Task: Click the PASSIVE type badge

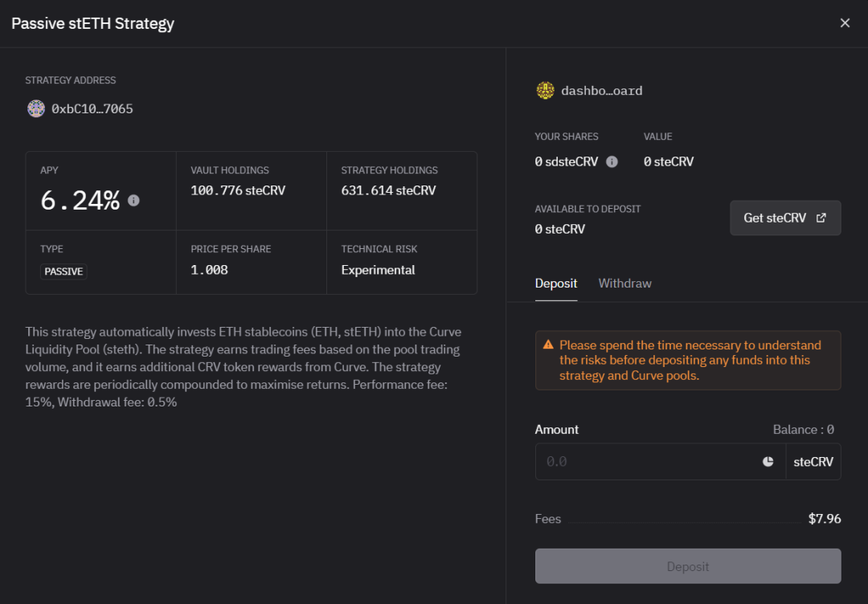Action: coord(63,271)
